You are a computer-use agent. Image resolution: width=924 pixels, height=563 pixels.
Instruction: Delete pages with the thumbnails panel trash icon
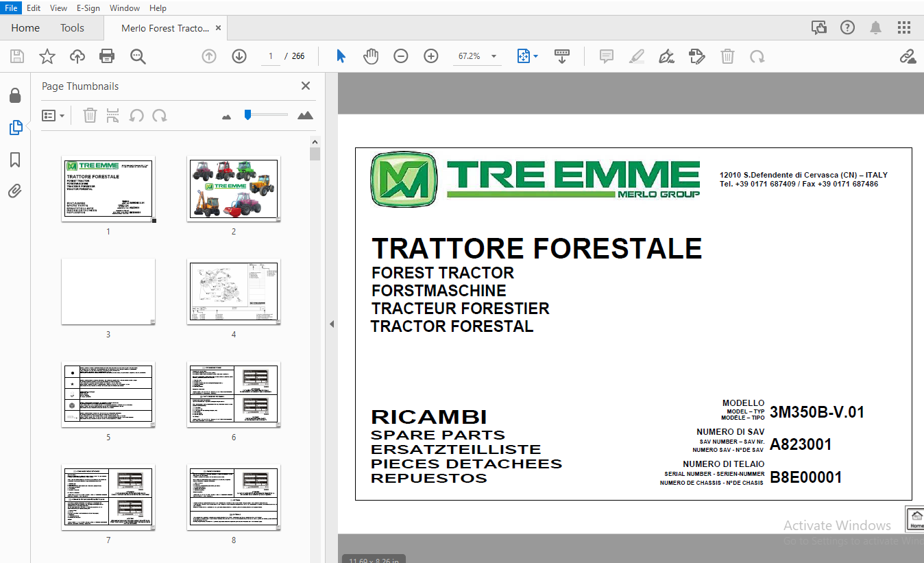(x=90, y=115)
